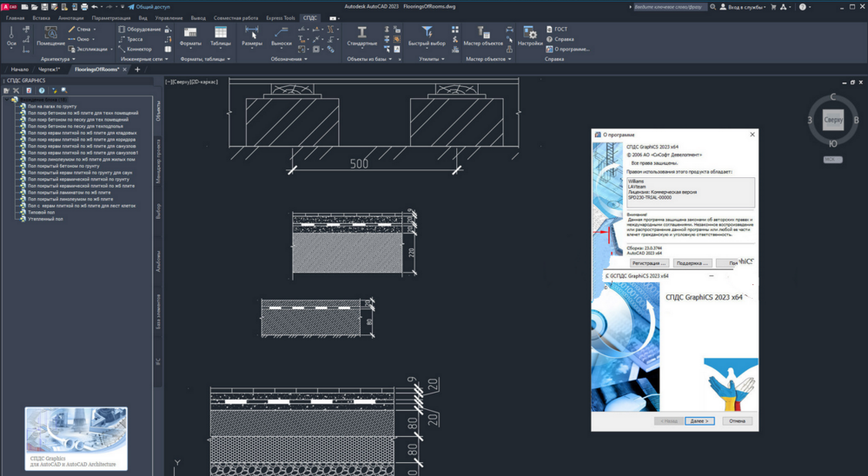Screen dimensions: 868x476
Task: Select the Оборудование equipment tool
Action: click(x=140, y=29)
